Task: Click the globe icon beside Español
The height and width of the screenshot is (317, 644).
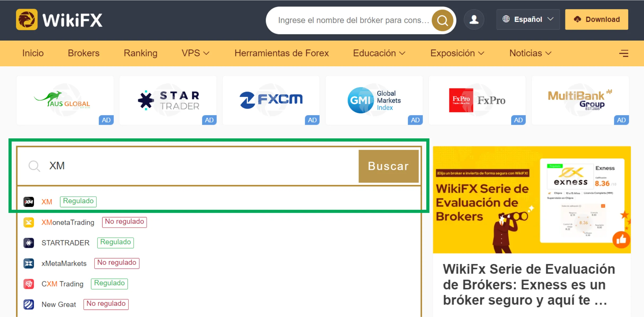Action: click(506, 19)
